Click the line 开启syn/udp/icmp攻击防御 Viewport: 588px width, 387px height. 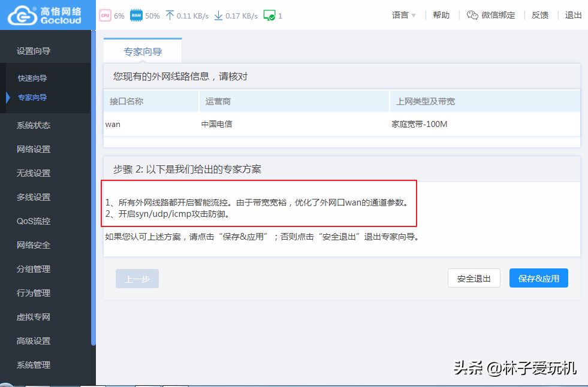coord(167,214)
